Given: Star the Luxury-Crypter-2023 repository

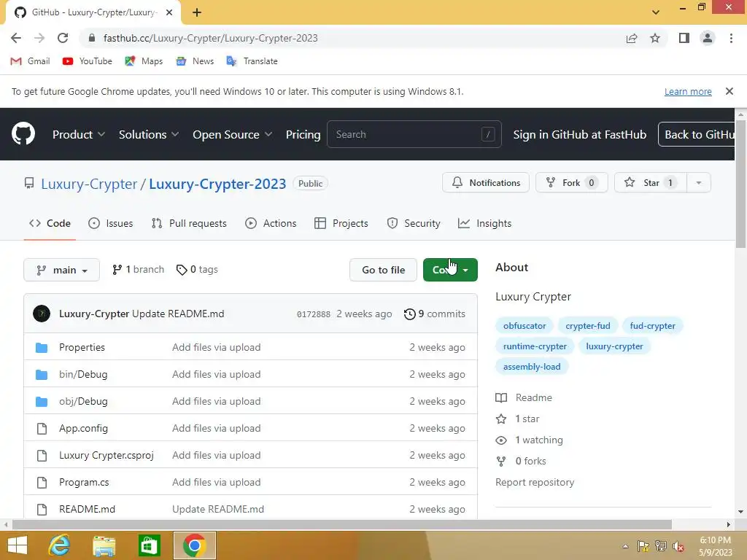Looking at the screenshot, I should pyautogui.click(x=650, y=182).
